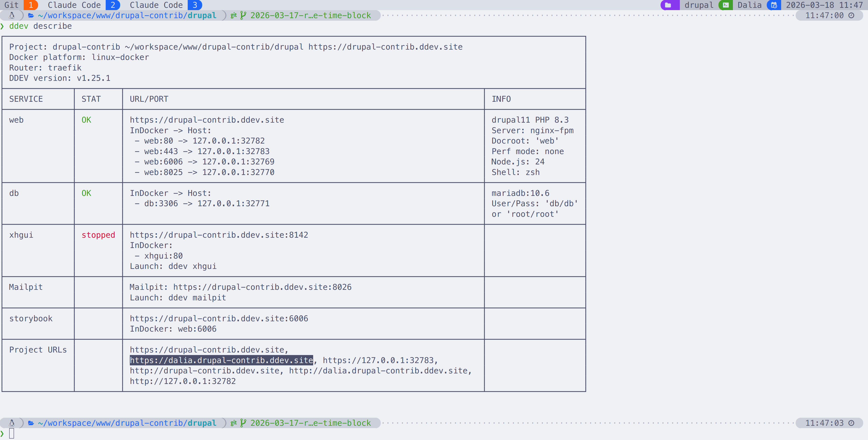Click the top prompt branch name 2026-03-17-r…e-time-block

pos(310,15)
